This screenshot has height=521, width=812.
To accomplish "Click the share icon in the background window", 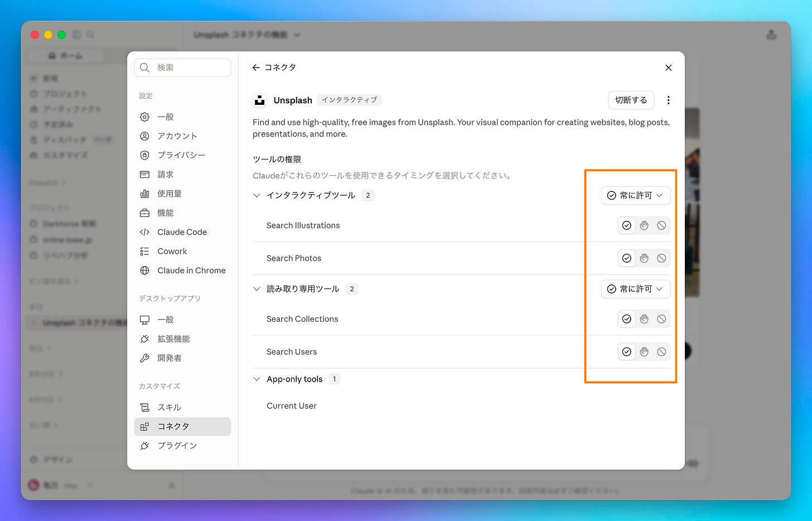I will [x=771, y=35].
